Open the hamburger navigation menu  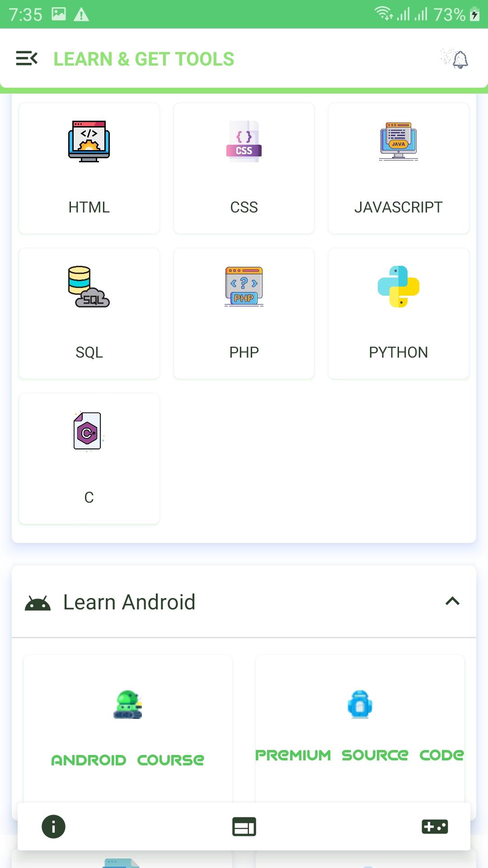[x=27, y=58]
